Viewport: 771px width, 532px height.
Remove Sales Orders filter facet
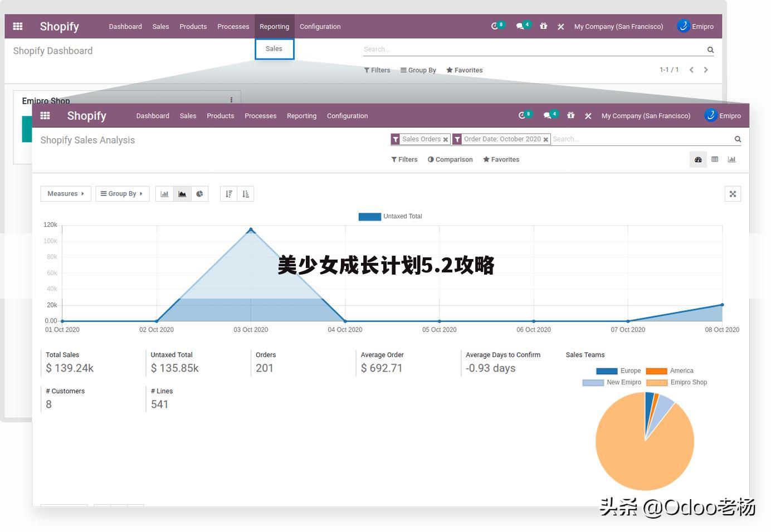[446, 140]
